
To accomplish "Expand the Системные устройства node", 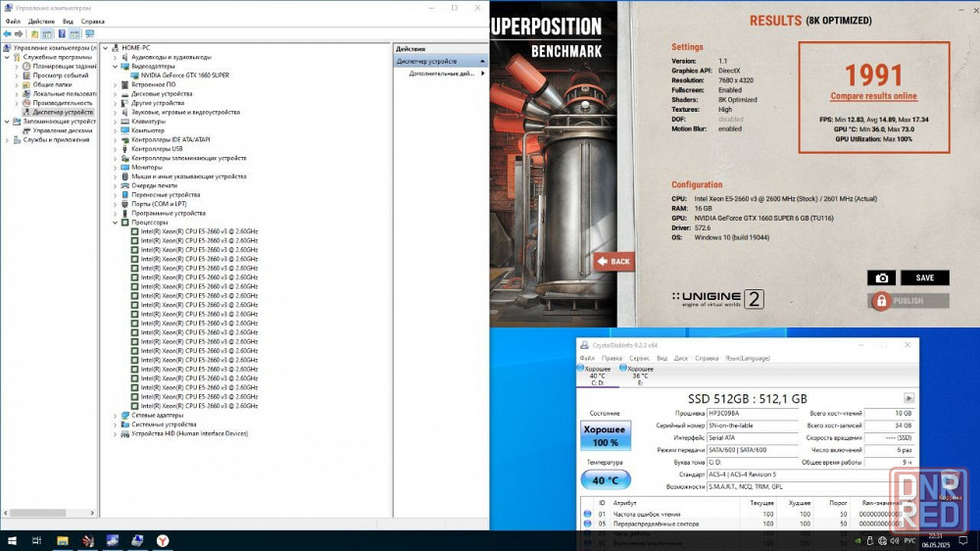I will click(x=115, y=425).
